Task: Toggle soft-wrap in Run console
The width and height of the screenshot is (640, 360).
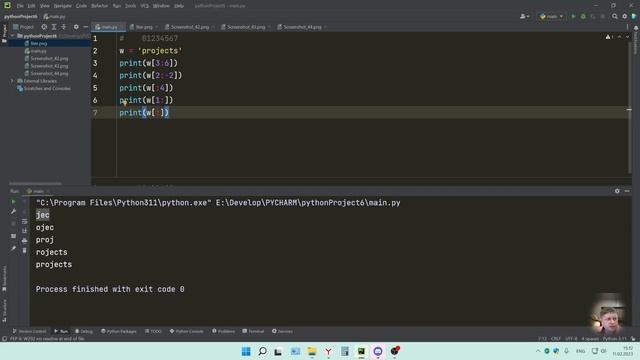Action: click(x=24, y=221)
